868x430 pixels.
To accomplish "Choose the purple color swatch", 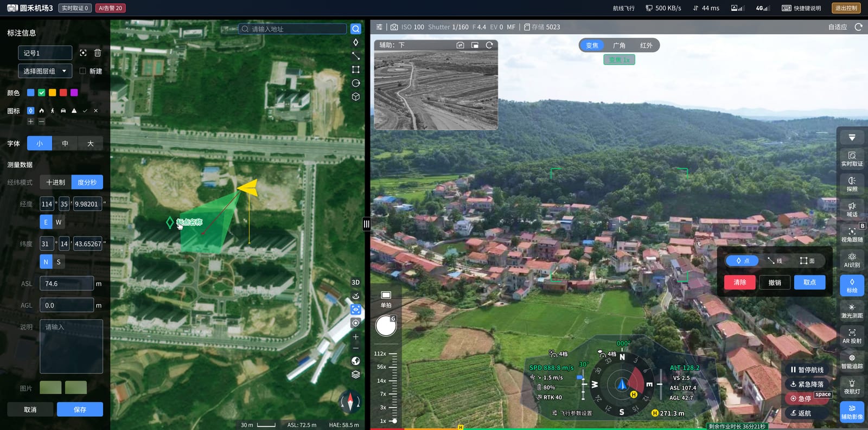I will coord(74,93).
